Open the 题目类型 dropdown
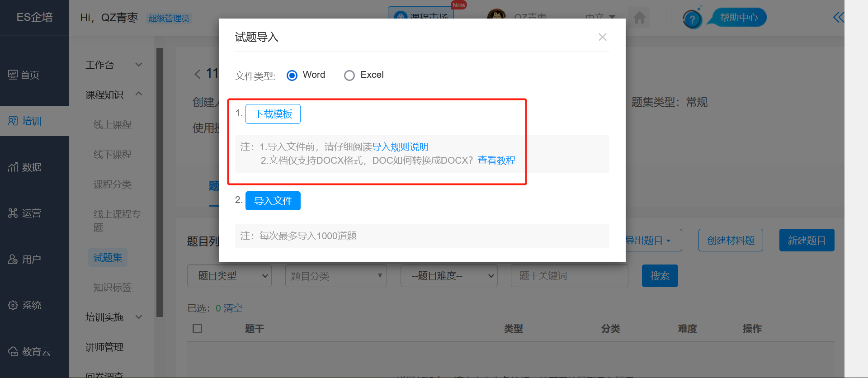The image size is (868, 378). (x=229, y=276)
